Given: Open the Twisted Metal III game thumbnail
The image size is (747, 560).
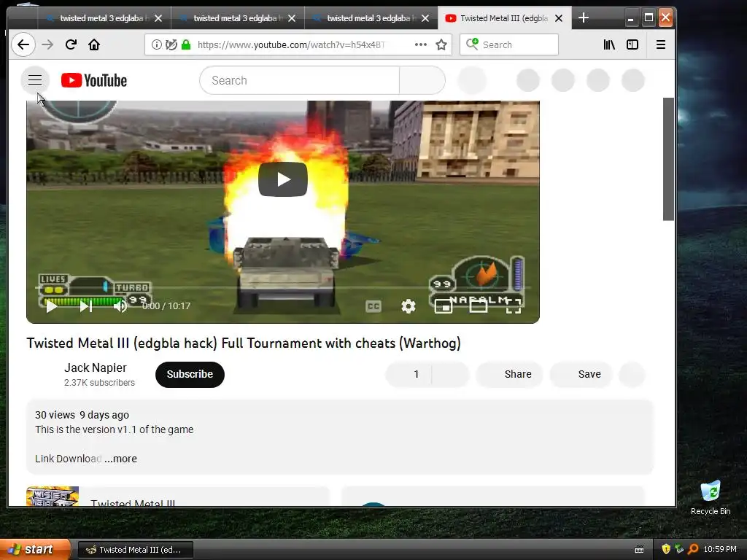Looking at the screenshot, I should pos(53,496).
